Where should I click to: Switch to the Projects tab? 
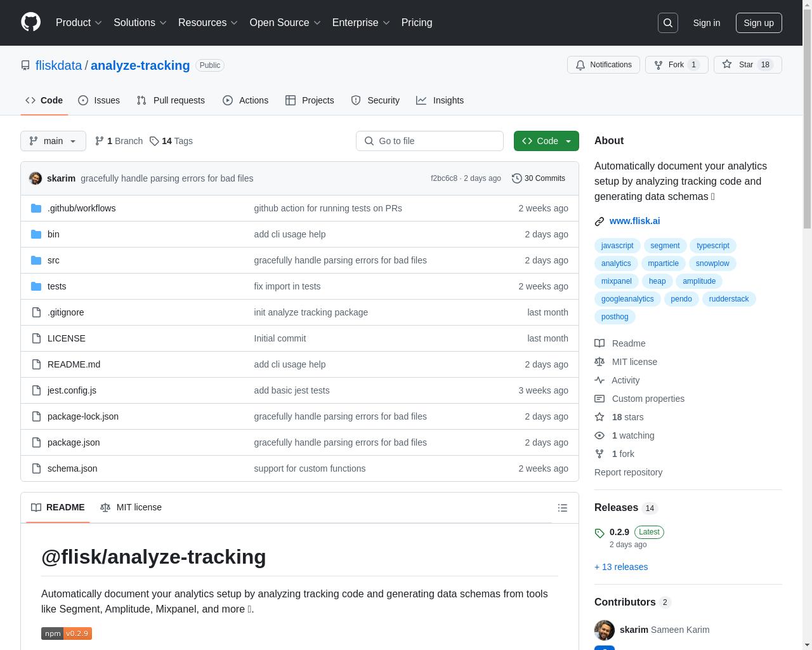click(x=310, y=100)
